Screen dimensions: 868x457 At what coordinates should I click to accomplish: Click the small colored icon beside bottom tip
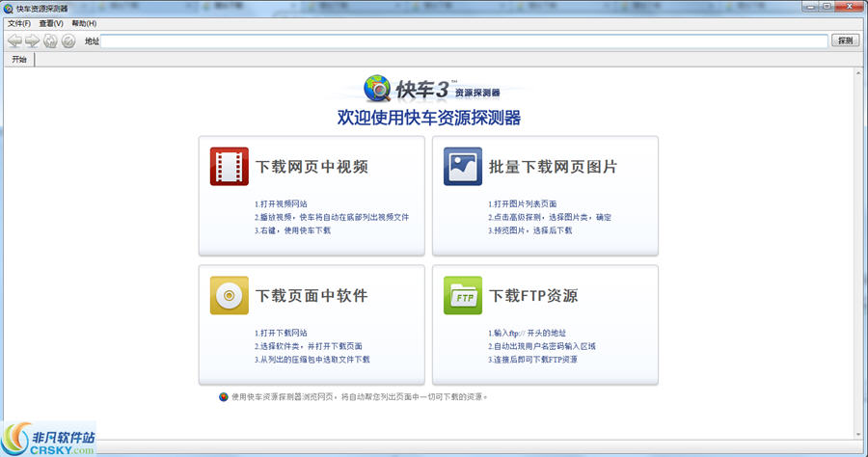224,396
